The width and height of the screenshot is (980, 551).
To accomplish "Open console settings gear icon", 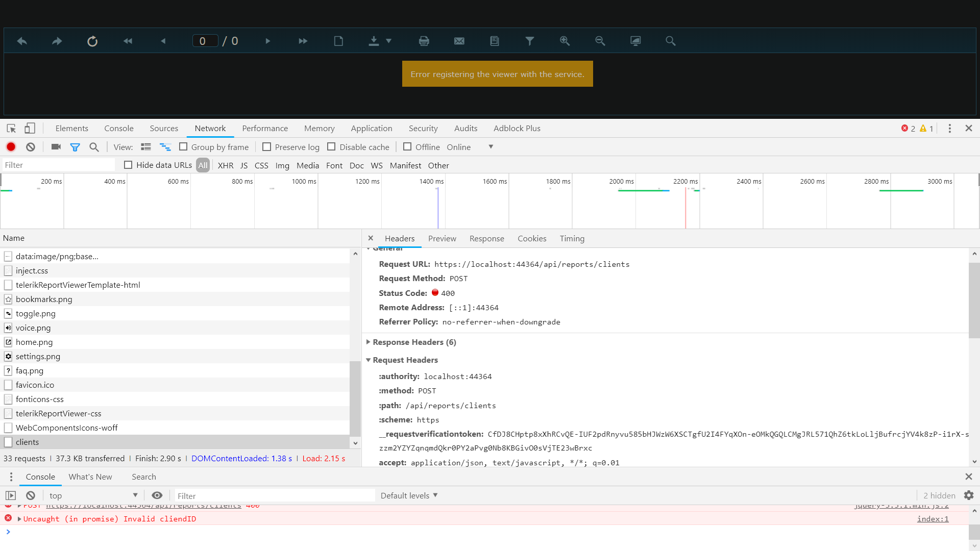I will coord(969,495).
